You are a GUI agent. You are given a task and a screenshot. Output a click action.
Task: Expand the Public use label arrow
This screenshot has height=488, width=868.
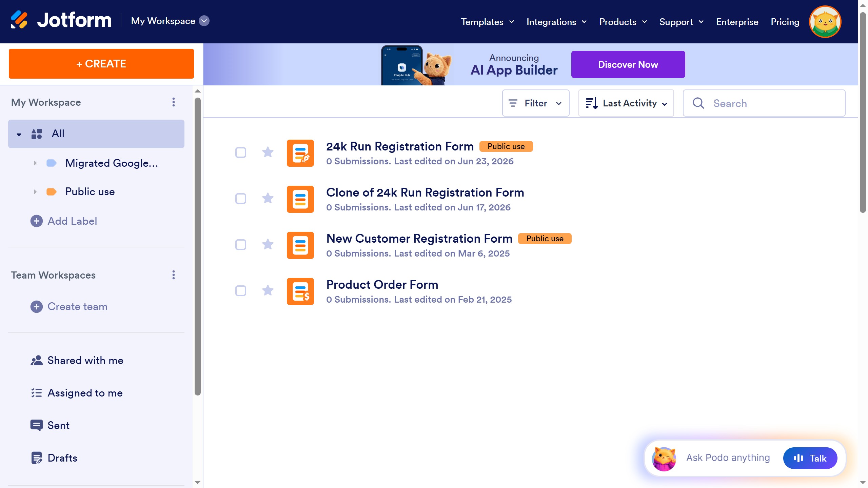coord(35,192)
